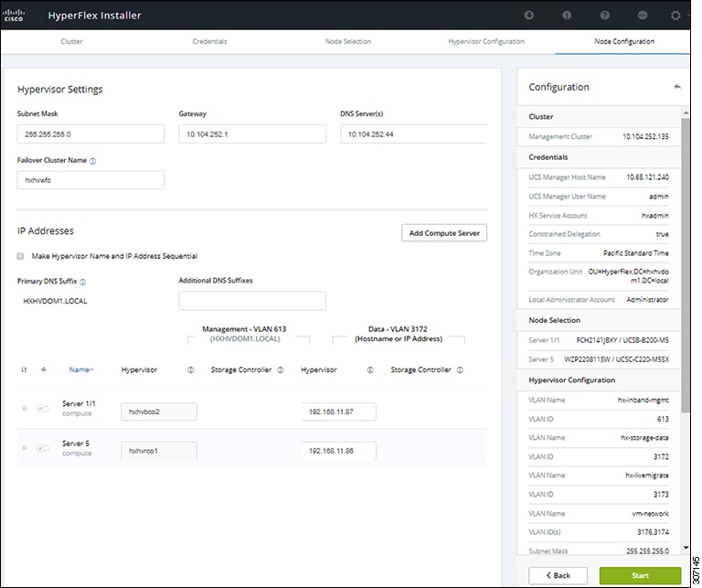Click the HyperFlex Installer title

coord(94,16)
